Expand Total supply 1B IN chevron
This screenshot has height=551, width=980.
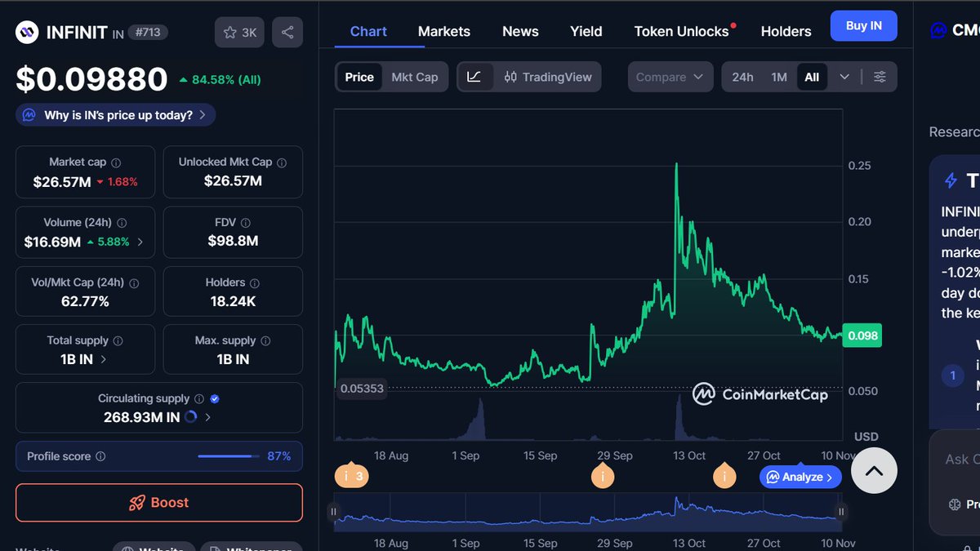(102, 359)
